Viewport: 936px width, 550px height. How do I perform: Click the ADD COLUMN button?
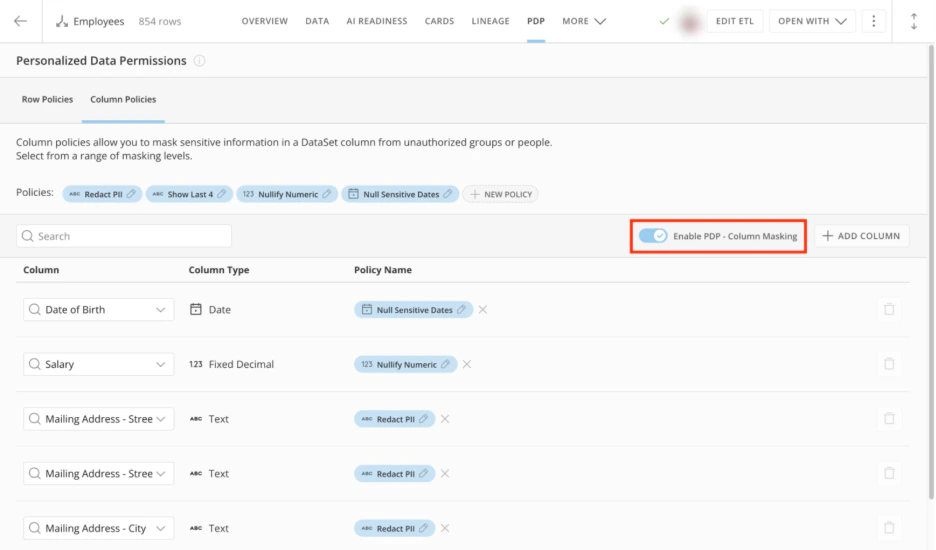tap(861, 236)
